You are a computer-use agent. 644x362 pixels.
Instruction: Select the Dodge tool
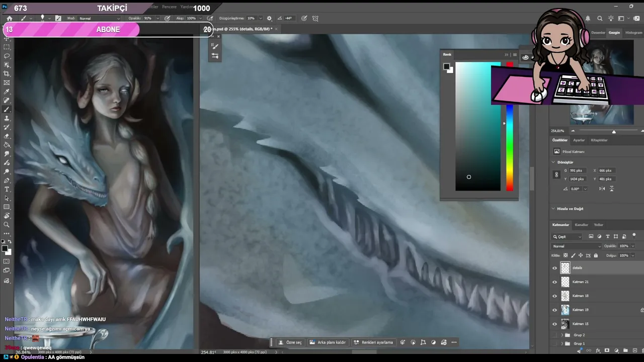tap(7, 171)
